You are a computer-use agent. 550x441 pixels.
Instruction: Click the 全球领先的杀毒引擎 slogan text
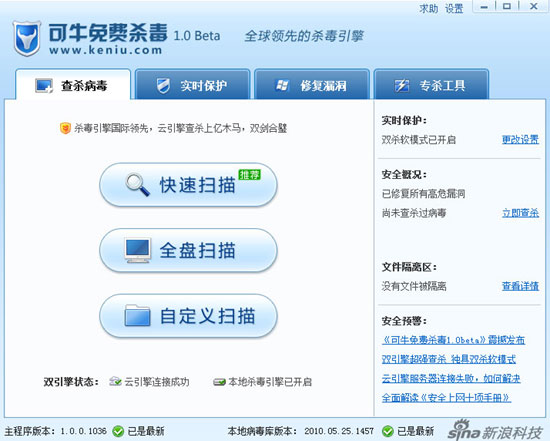click(x=304, y=36)
